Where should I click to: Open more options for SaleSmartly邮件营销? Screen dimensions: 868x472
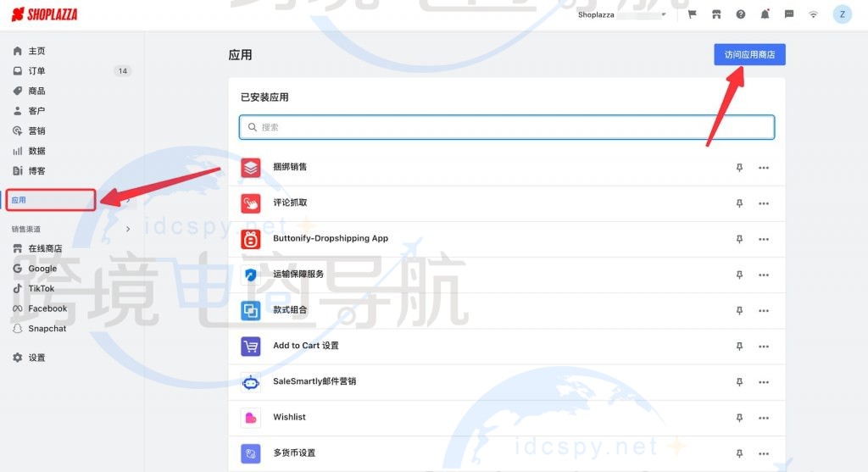764,382
